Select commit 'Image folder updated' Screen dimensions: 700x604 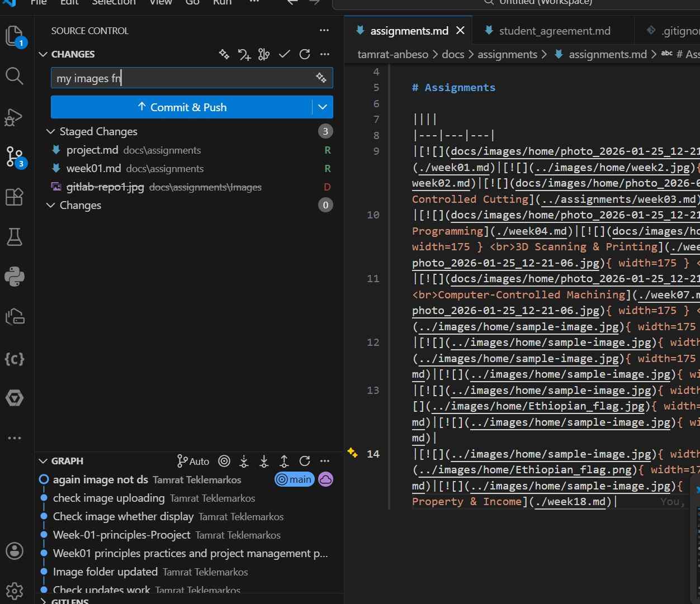pyautogui.click(x=190, y=572)
